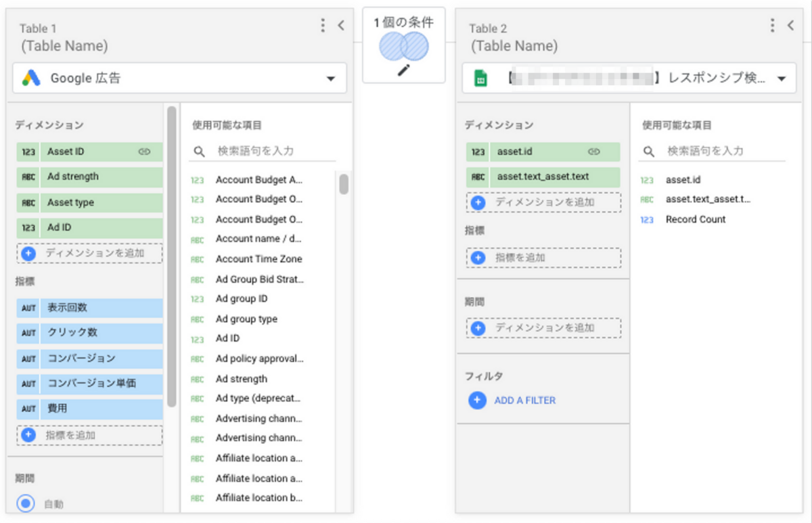This screenshot has height=523, width=812.
Task: Open the three-dot menu on Table 1
Action: pyautogui.click(x=321, y=25)
